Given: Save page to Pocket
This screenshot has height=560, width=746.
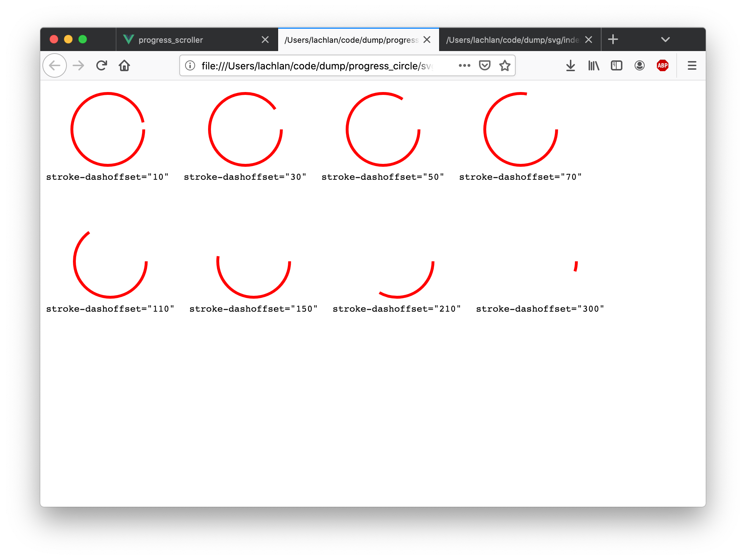Looking at the screenshot, I should pos(484,65).
